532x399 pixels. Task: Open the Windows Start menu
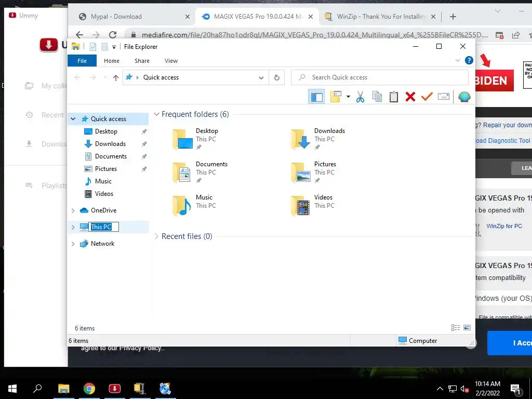[12, 389]
